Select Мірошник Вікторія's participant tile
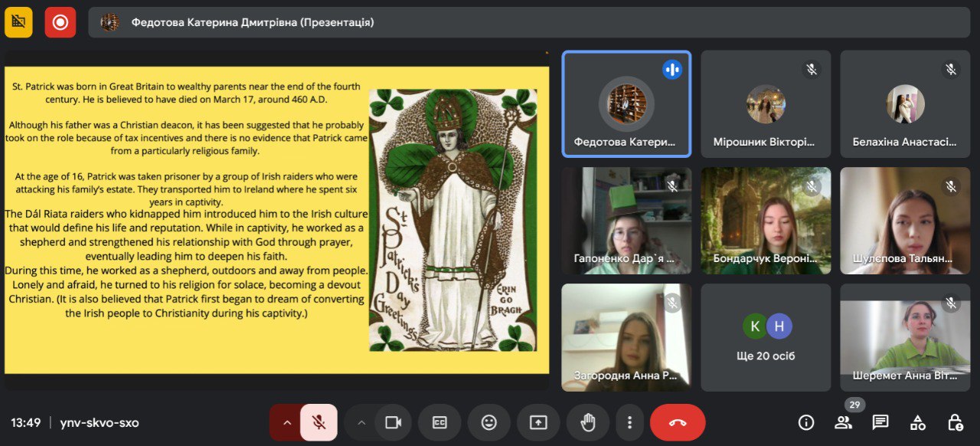Image resolution: width=980 pixels, height=446 pixels. pyautogui.click(x=766, y=104)
